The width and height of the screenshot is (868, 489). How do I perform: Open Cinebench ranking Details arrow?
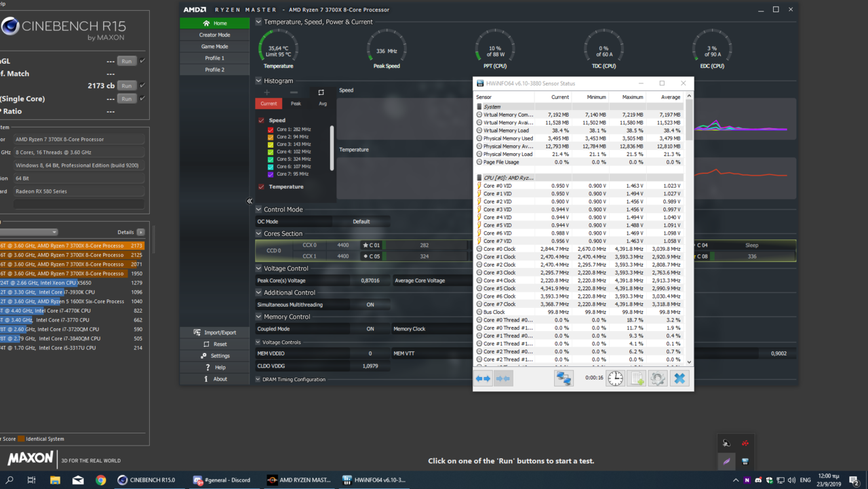coord(140,232)
